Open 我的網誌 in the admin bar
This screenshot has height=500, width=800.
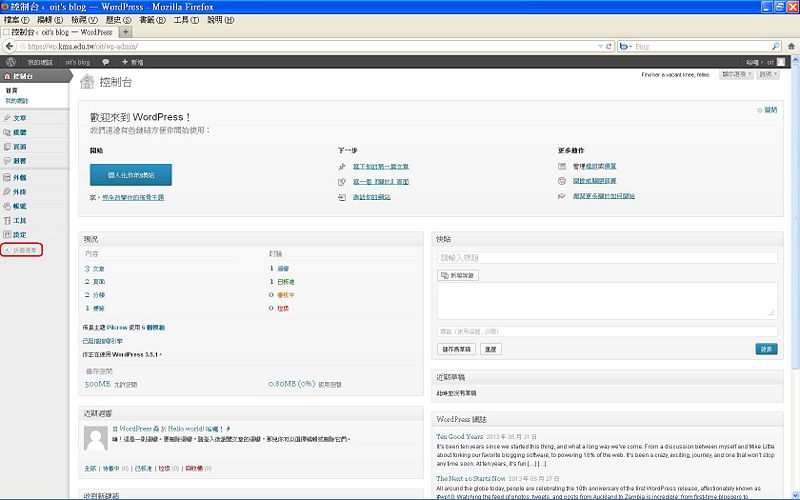click(40, 62)
